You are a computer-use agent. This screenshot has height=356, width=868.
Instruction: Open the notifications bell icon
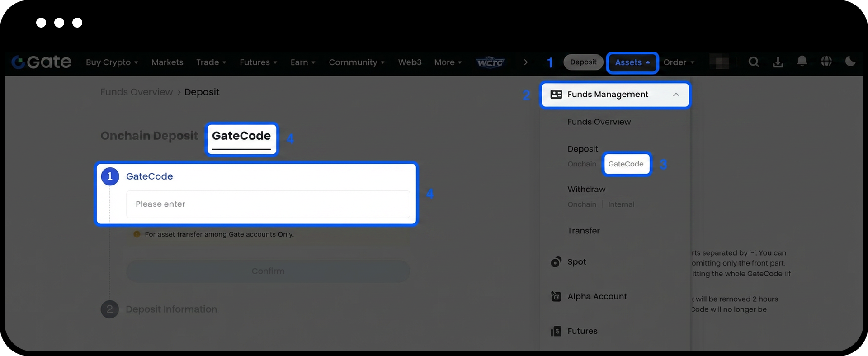pos(802,61)
